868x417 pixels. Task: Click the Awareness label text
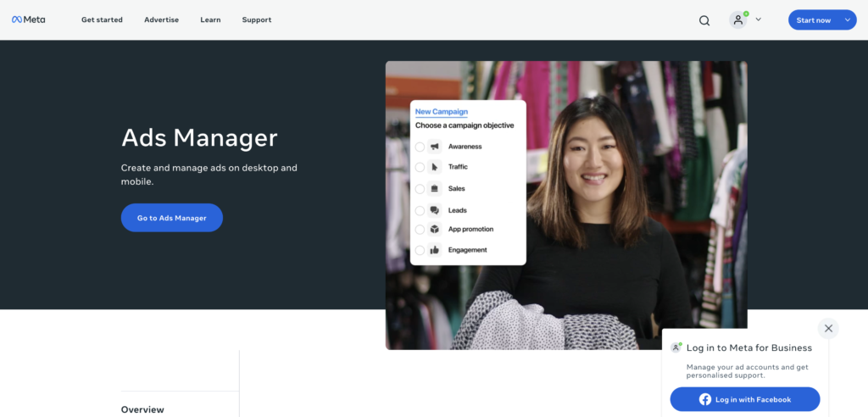coord(465,147)
